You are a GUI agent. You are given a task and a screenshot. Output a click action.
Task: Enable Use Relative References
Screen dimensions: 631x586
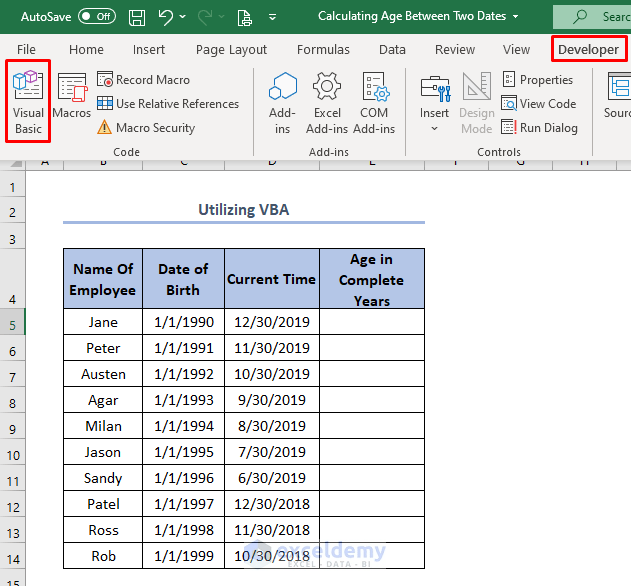(168, 104)
